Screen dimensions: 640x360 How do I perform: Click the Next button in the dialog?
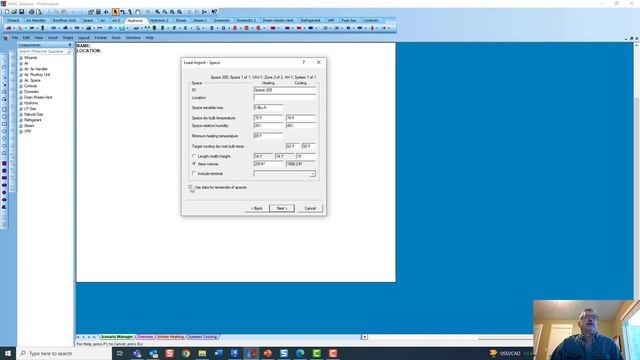point(282,208)
